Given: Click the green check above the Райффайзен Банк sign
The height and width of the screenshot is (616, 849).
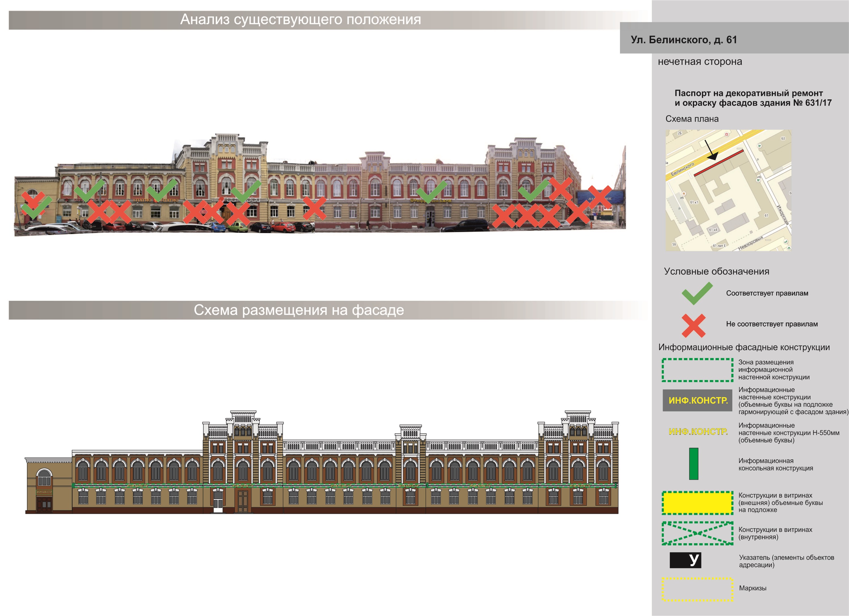Looking at the screenshot, I should coord(432,192).
